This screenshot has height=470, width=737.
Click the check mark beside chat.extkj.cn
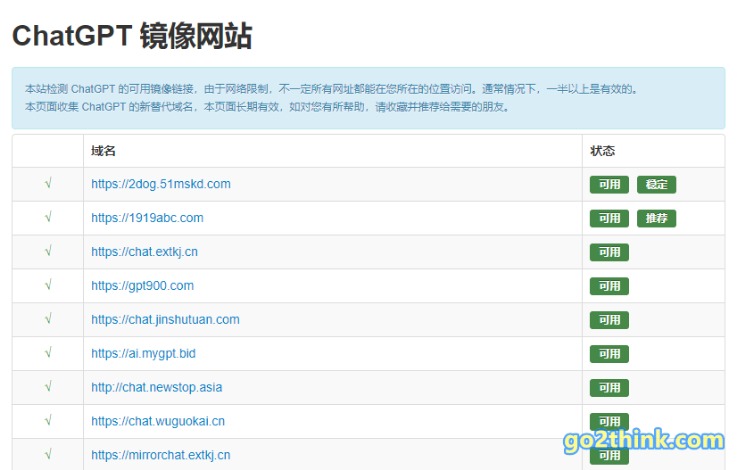click(x=48, y=251)
